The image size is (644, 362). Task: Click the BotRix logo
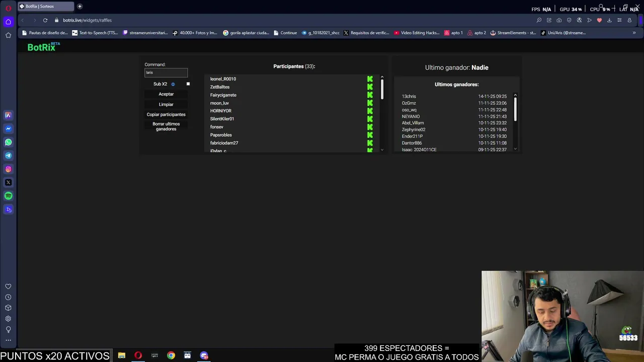coord(43,47)
